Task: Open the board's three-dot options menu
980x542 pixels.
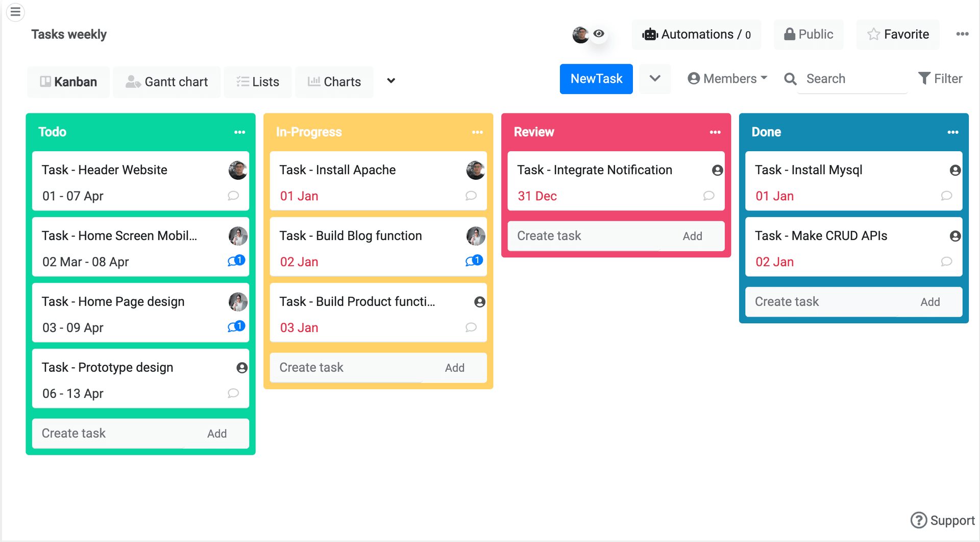Action: [962, 34]
